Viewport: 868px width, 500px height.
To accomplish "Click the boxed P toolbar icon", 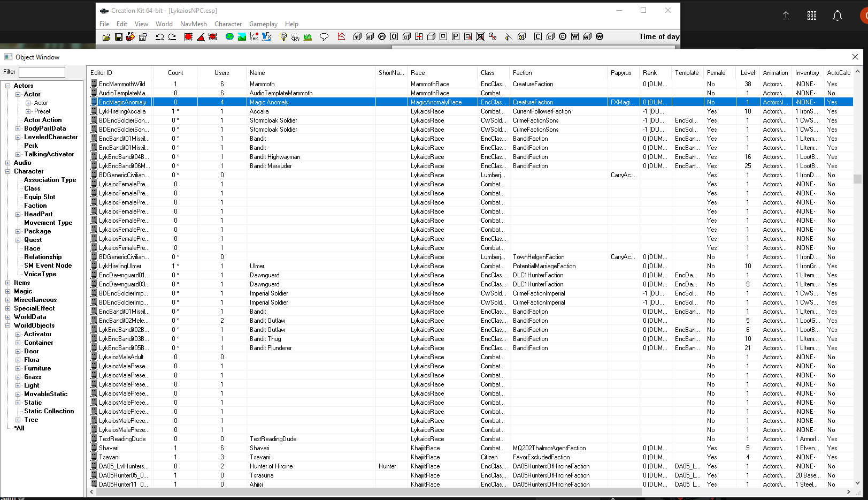I will coord(456,37).
